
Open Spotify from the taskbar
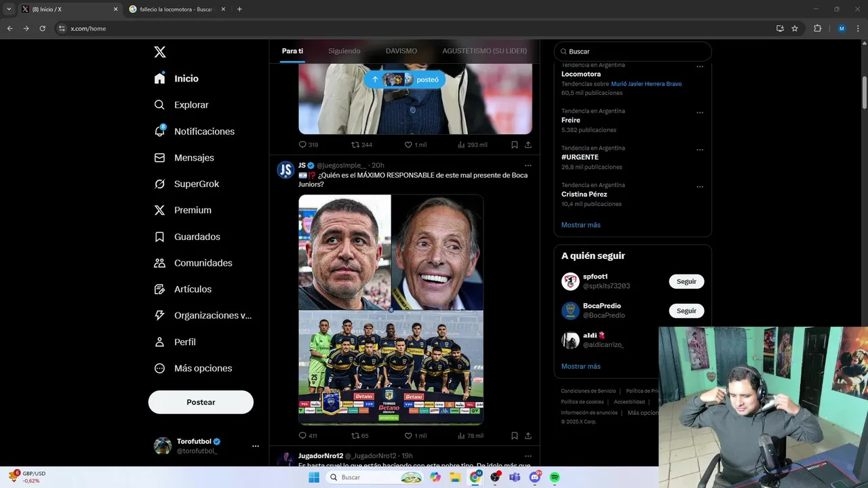[555, 477]
